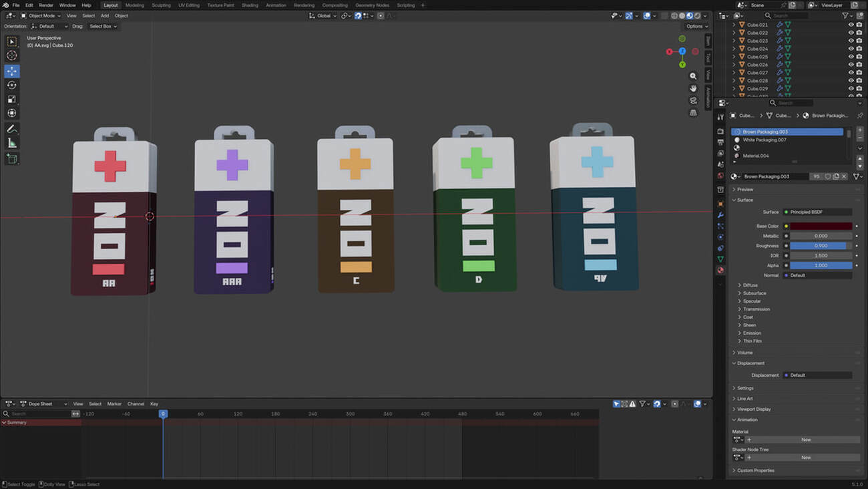Open the Render menu
The width and height of the screenshot is (868, 489).
[x=46, y=5]
